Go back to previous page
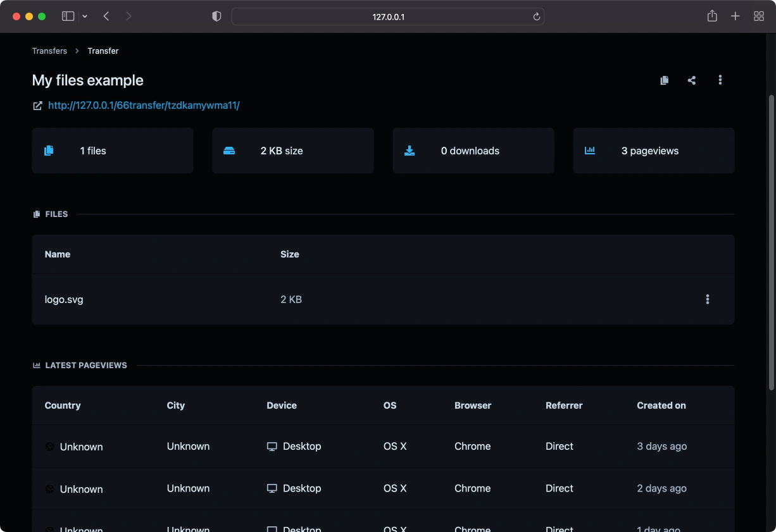The width and height of the screenshot is (776, 532). (106, 16)
